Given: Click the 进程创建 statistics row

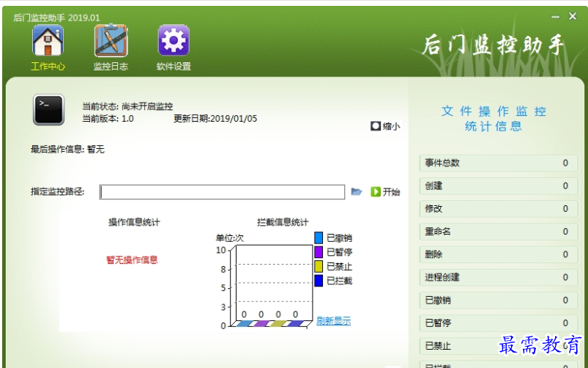Looking at the screenshot, I should [499, 278].
